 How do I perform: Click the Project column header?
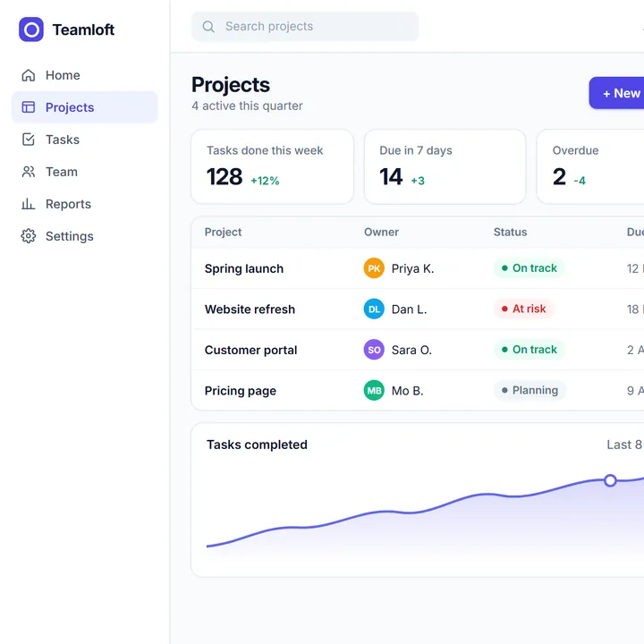(x=223, y=232)
